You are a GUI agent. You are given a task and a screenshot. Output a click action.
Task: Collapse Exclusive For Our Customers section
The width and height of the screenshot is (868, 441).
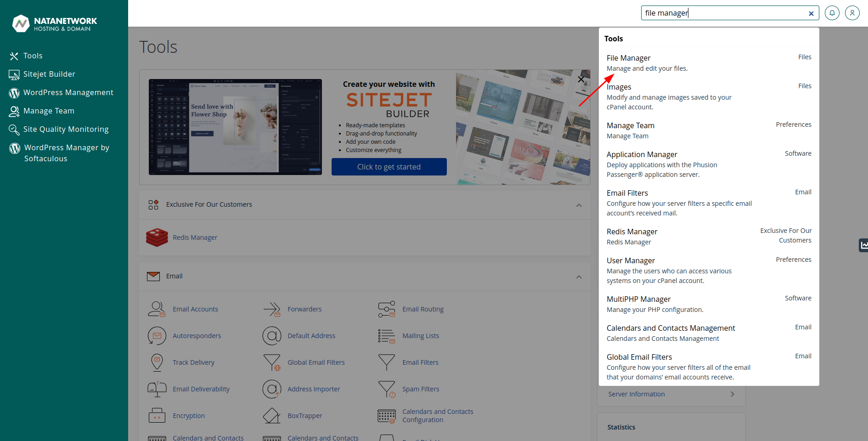(579, 205)
